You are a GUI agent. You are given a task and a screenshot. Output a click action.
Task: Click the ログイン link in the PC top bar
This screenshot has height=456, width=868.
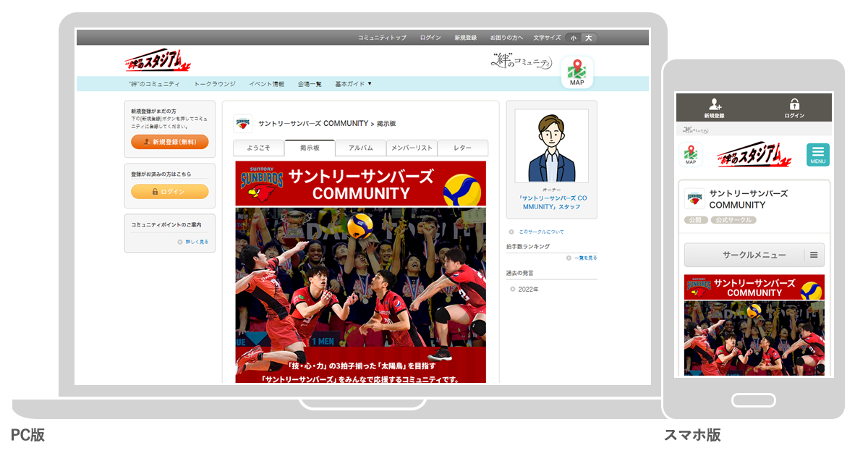point(430,38)
